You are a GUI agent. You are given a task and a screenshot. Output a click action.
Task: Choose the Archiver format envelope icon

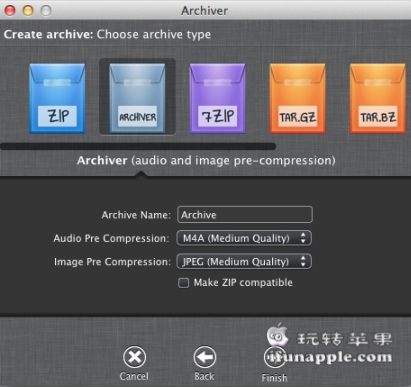point(137,98)
